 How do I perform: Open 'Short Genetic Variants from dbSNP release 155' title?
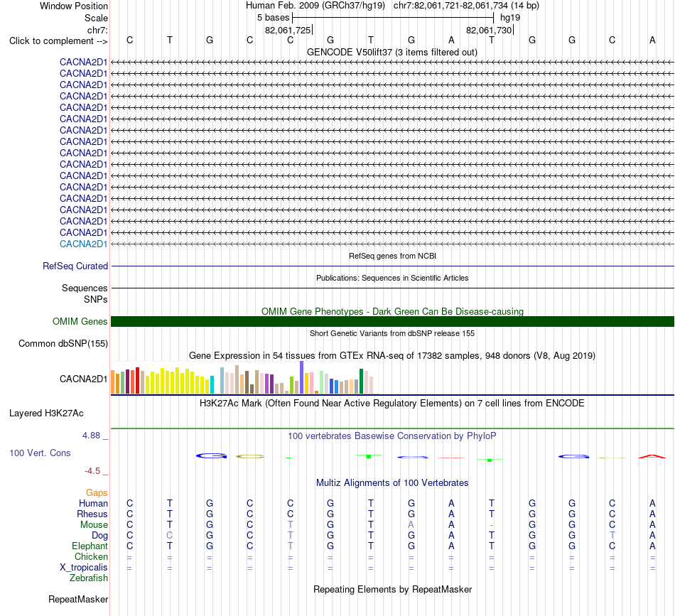[x=392, y=333]
